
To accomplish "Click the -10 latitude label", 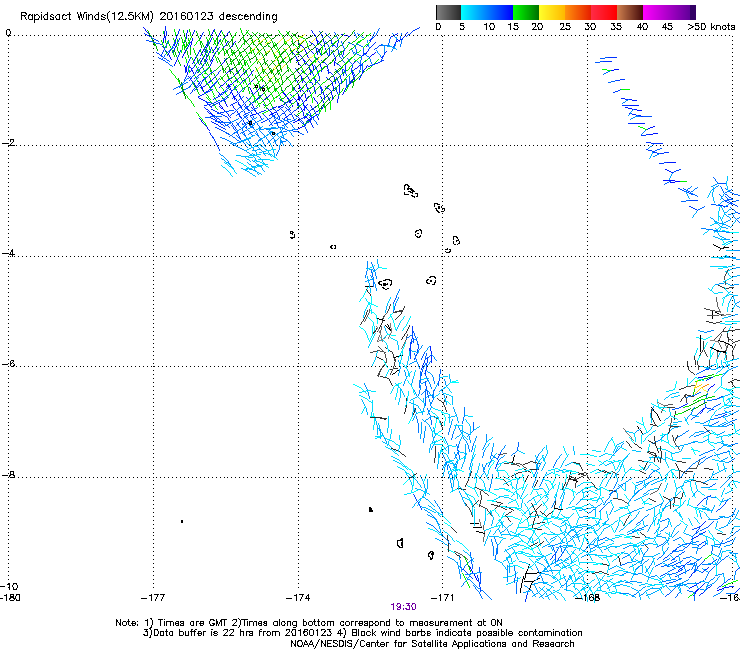I will coord(9,586).
